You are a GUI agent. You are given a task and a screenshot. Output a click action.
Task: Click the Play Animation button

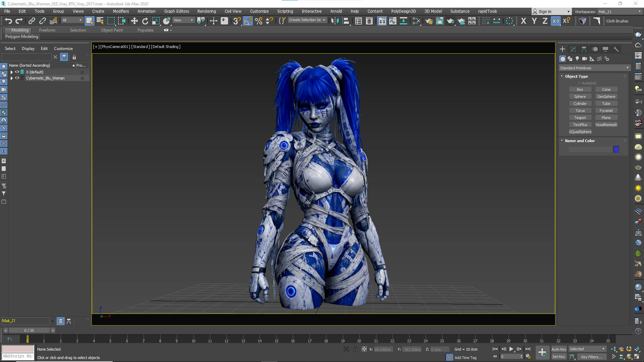point(511,349)
